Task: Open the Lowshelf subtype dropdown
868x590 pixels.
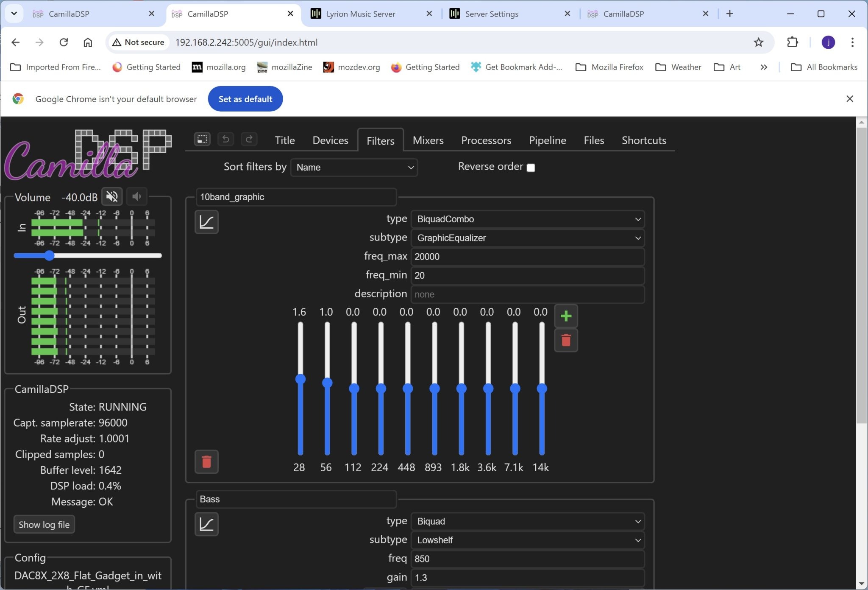Action: pyautogui.click(x=528, y=540)
